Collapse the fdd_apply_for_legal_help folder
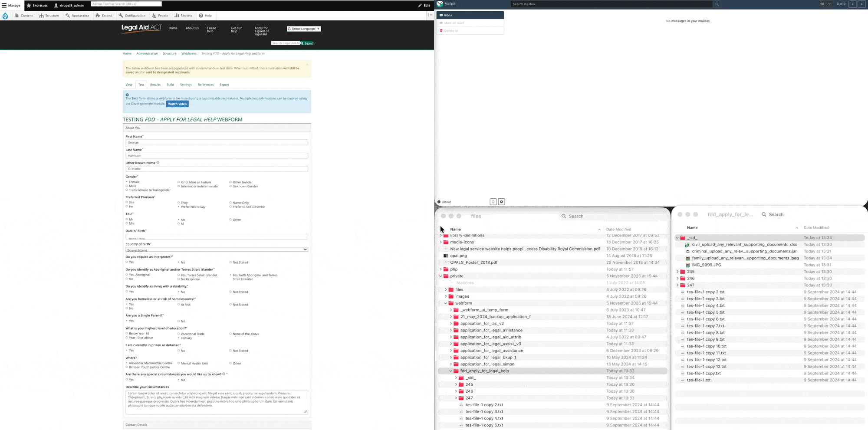Viewport: 868px width, 430px height. 450,371
